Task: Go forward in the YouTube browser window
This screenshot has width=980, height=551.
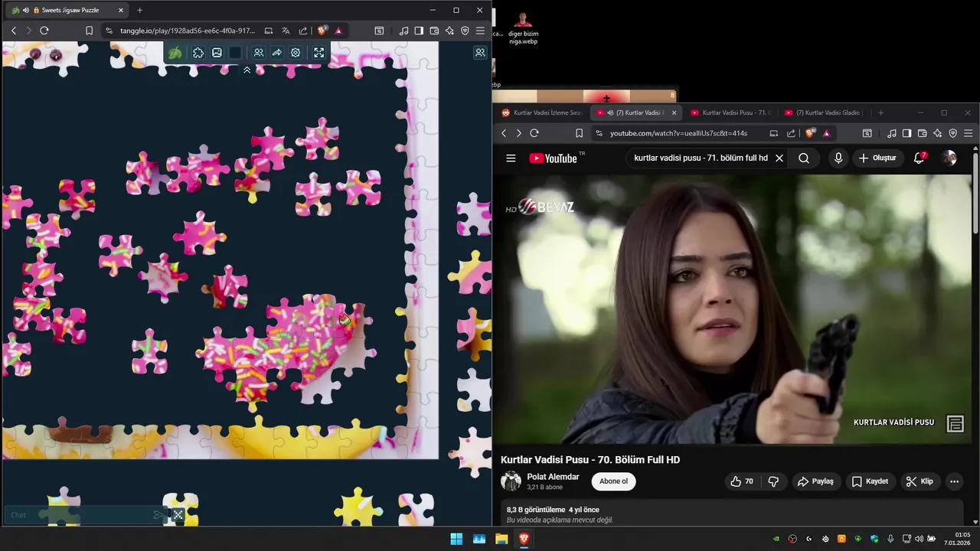Action: pos(518,133)
